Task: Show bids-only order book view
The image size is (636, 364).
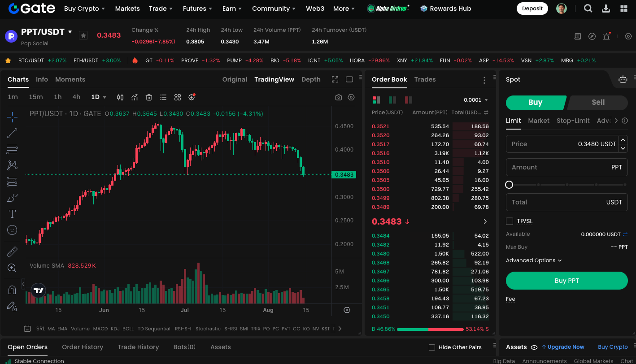Action: pyautogui.click(x=392, y=100)
